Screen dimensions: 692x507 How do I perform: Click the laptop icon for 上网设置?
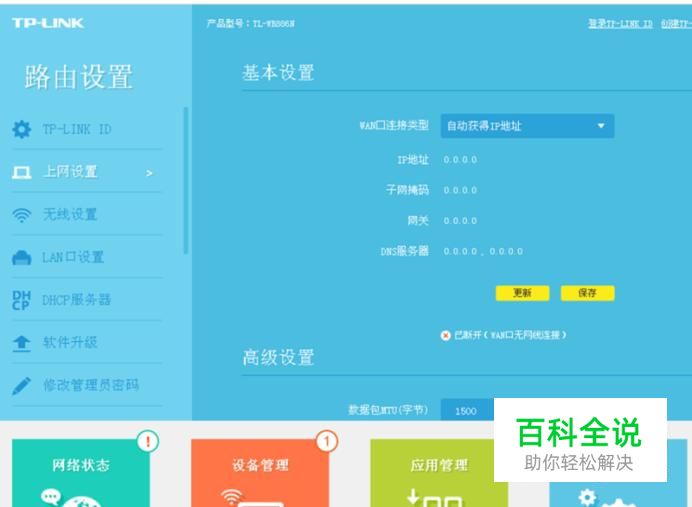point(21,172)
